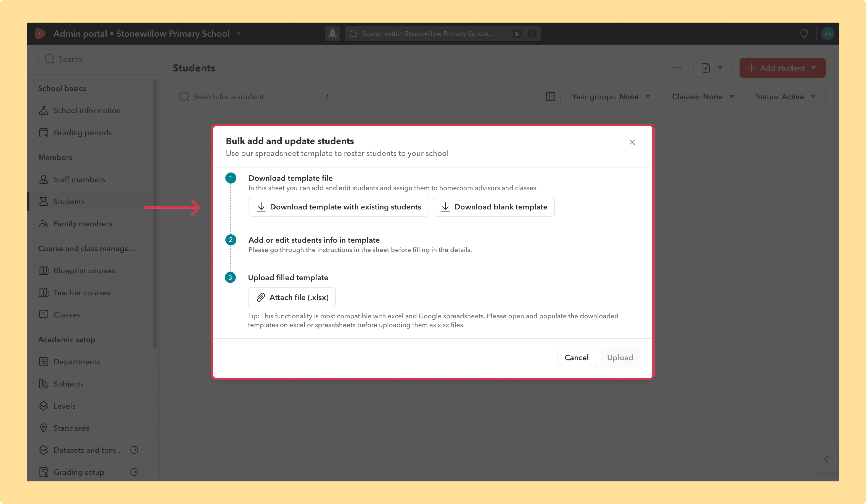Click the Family members people icon
Viewport: 866px width, 504px height.
(44, 224)
